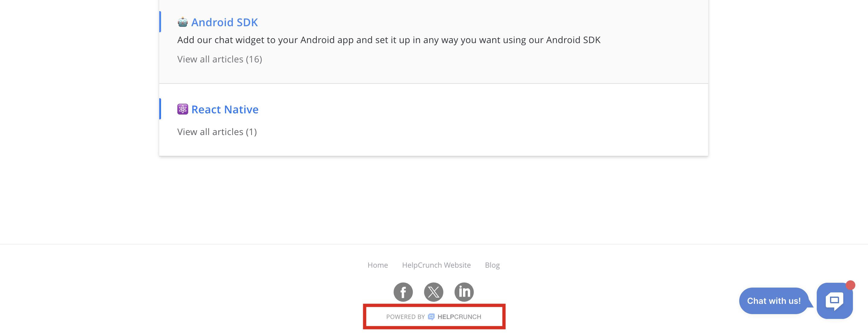Click the Android SDK description text
Image resolution: width=868 pixels, height=334 pixels.
pos(388,40)
